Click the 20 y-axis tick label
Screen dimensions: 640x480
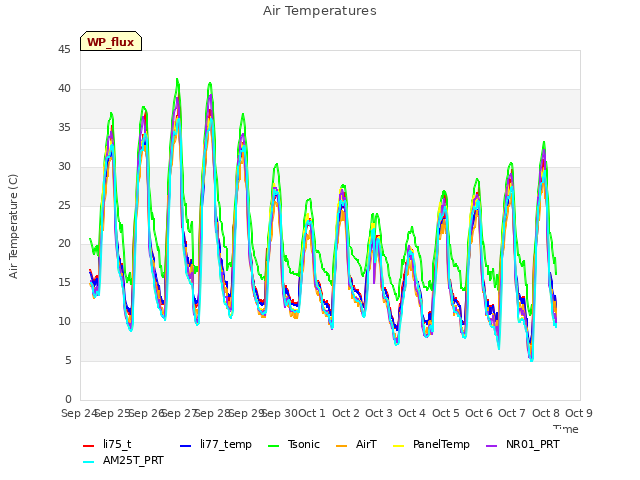[64, 244]
